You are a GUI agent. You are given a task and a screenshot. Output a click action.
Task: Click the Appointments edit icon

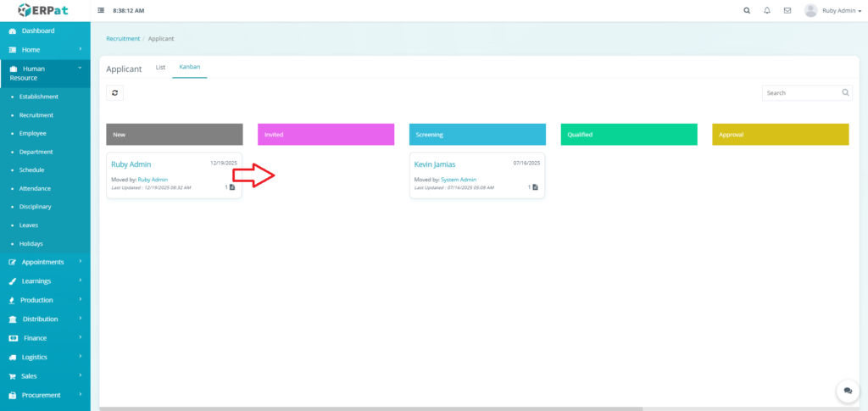13,262
